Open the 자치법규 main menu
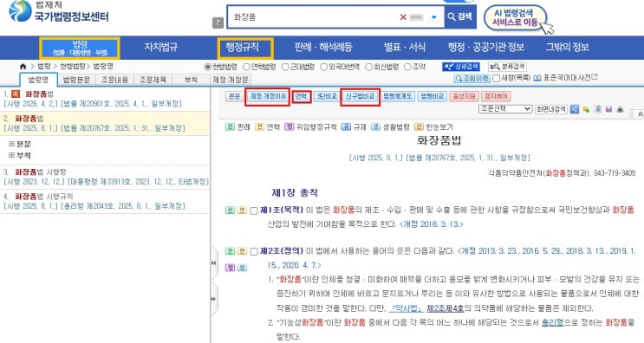Viewport: 644px width, 343px height. coord(160,47)
